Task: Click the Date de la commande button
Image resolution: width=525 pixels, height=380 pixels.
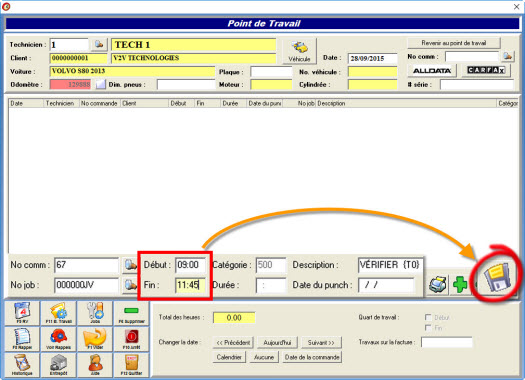Action: coord(312,357)
